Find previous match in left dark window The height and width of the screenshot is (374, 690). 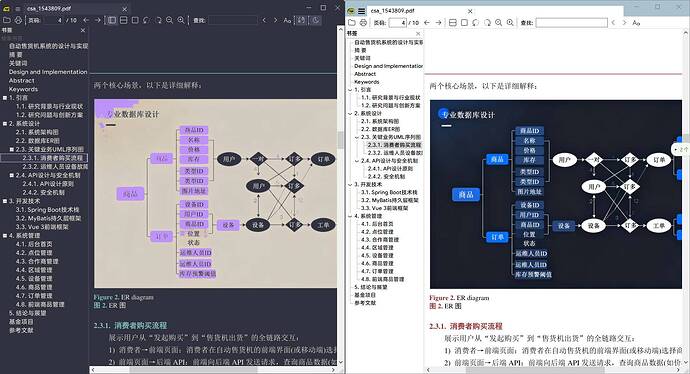coord(264,20)
